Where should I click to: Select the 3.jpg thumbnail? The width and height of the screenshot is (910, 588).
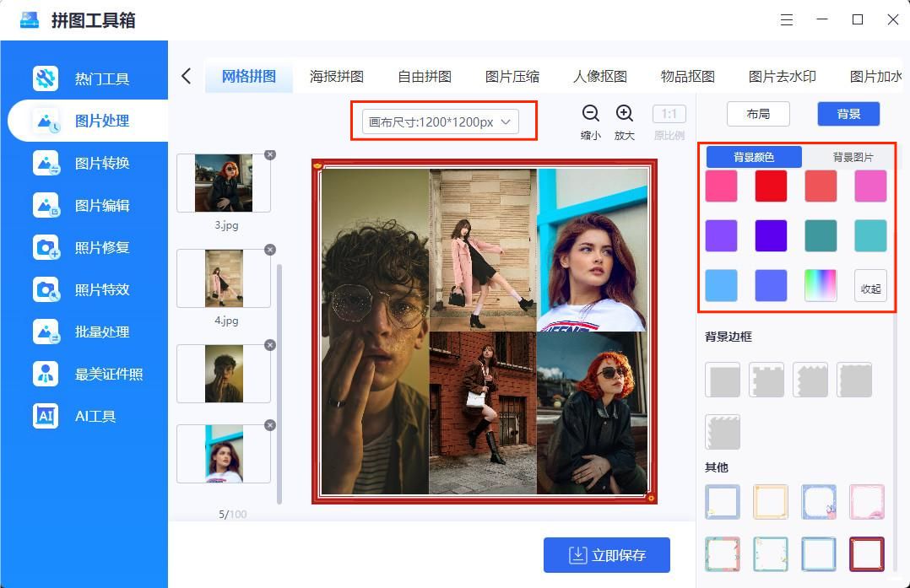pos(224,183)
